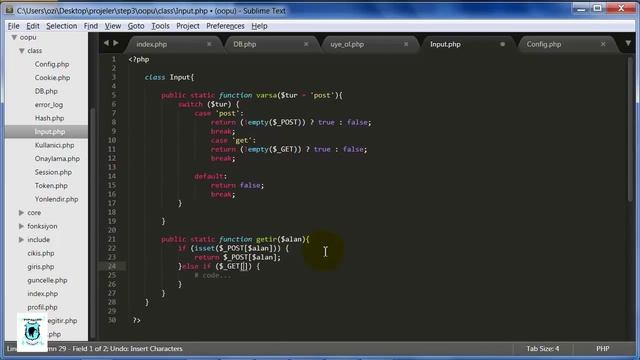This screenshot has width=640, height=360.
Task: Open Kullanici.php in the sidebar
Action: (x=54, y=145)
